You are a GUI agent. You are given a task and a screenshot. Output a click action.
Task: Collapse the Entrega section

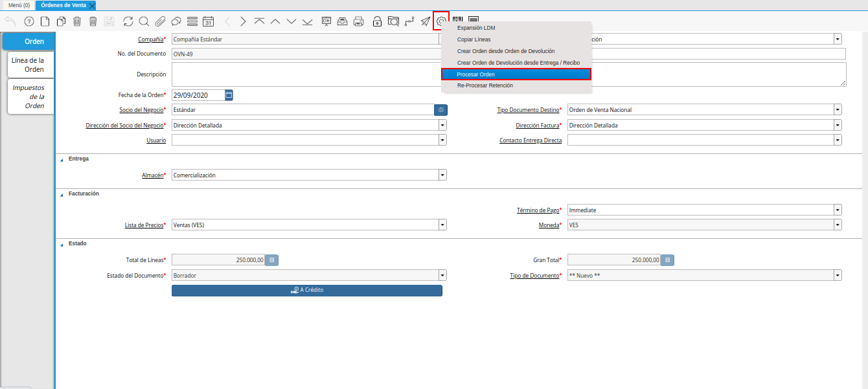tap(62, 159)
